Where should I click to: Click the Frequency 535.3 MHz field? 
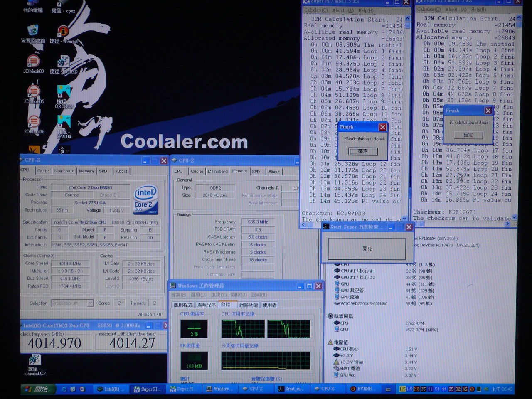tap(258, 222)
